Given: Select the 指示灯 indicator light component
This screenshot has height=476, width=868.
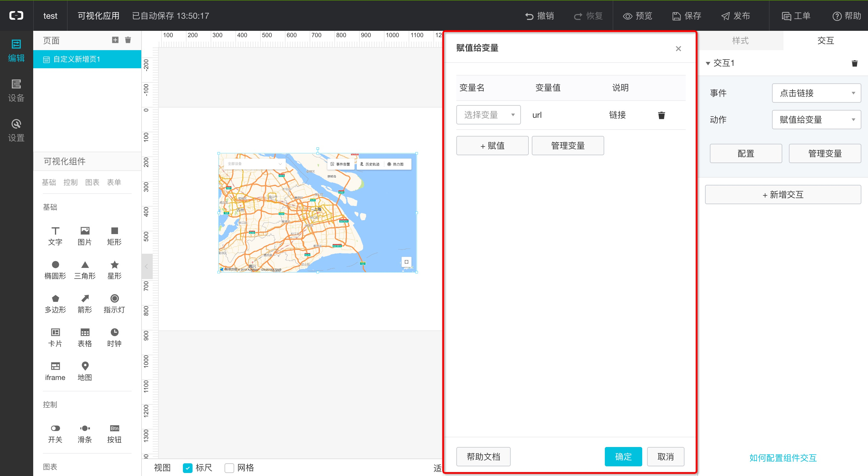Looking at the screenshot, I should click(115, 304).
